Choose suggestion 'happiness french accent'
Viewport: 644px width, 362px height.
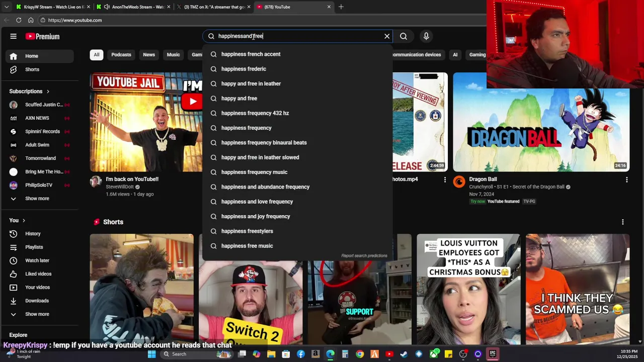[297, 54]
